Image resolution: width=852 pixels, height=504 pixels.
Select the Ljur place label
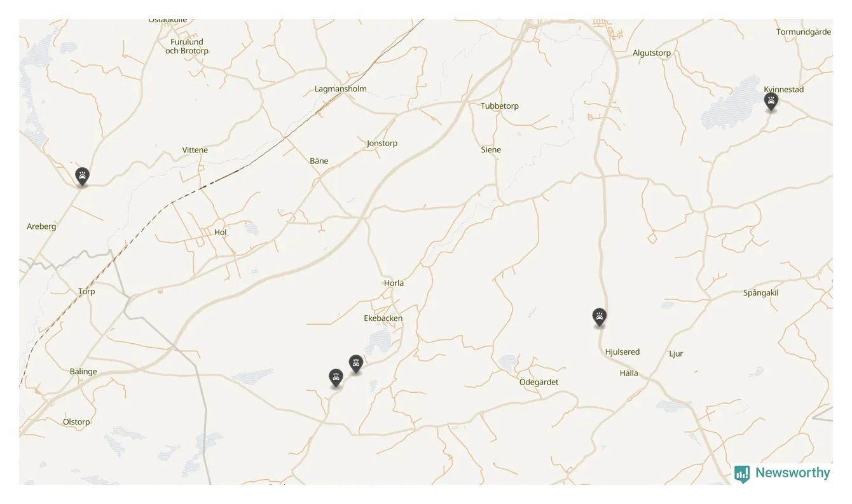[676, 354]
